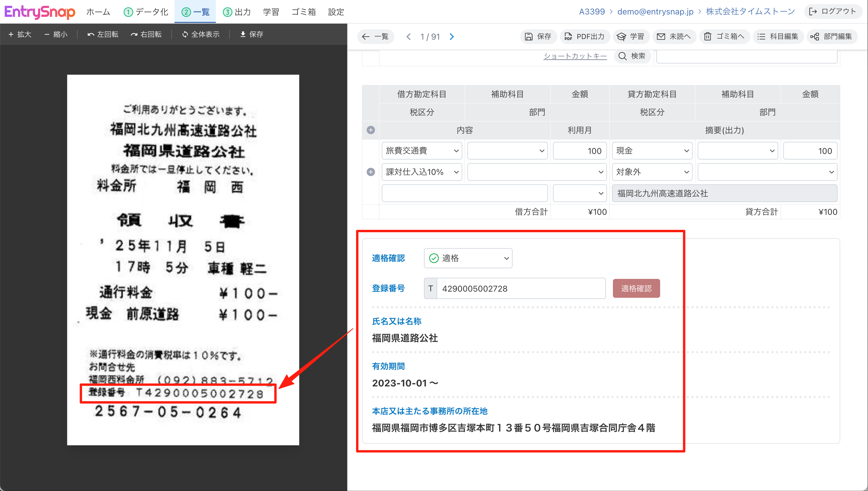Open credit 部門 dropdown
Viewport: 868px width, 491px height.
click(767, 172)
